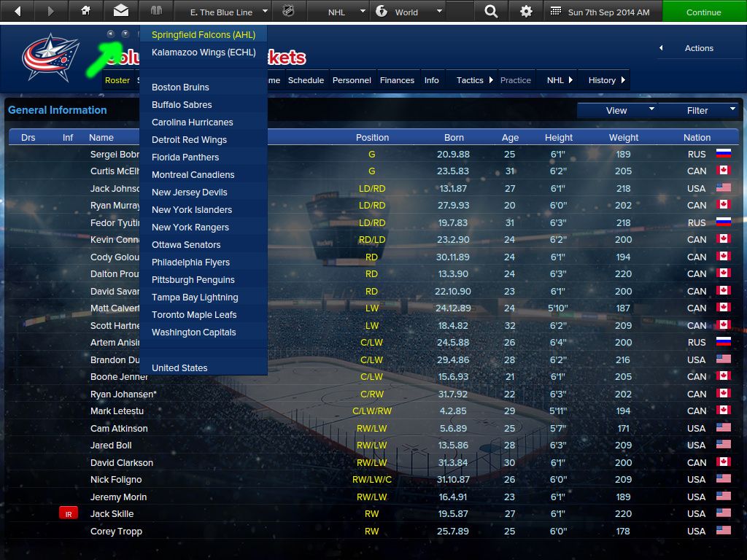
Task: Select Springfield Falcons (AHL) from the list
Action: pyautogui.click(x=204, y=35)
